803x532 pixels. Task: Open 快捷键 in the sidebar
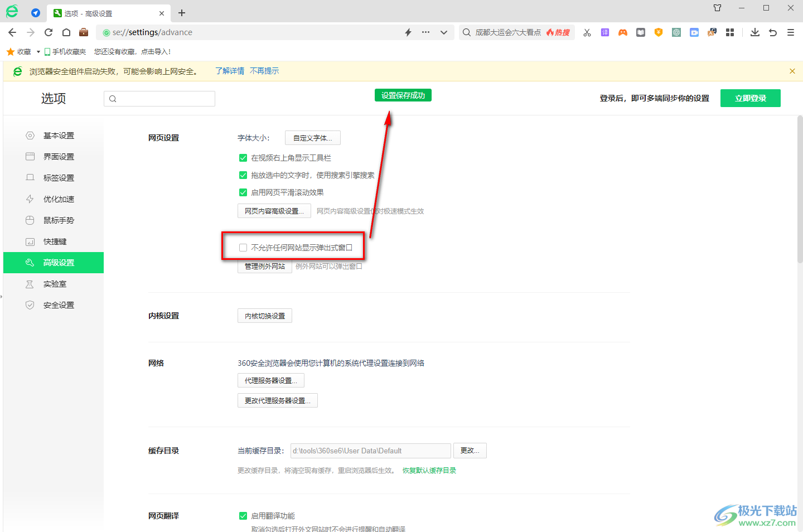tap(54, 241)
